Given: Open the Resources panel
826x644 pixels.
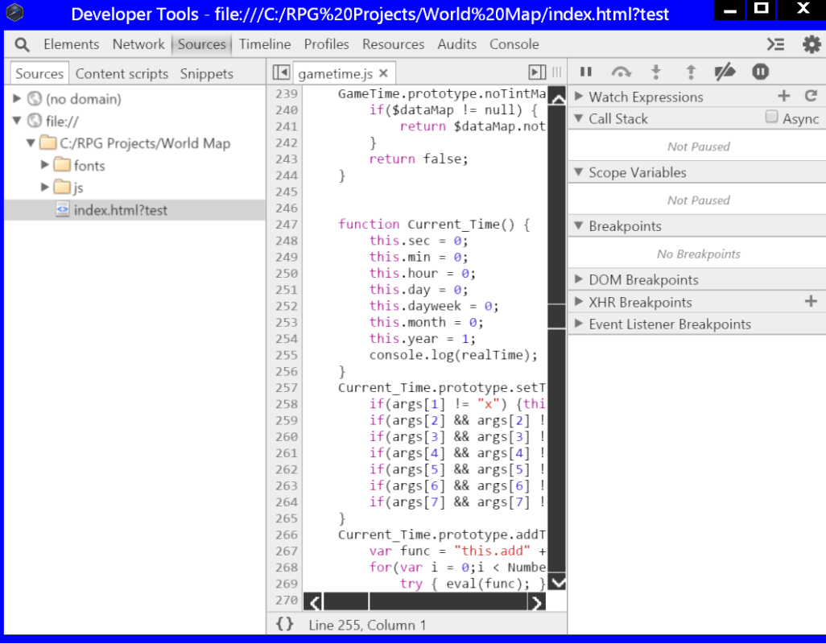Looking at the screenshot, I should click(x=393, y=44).
